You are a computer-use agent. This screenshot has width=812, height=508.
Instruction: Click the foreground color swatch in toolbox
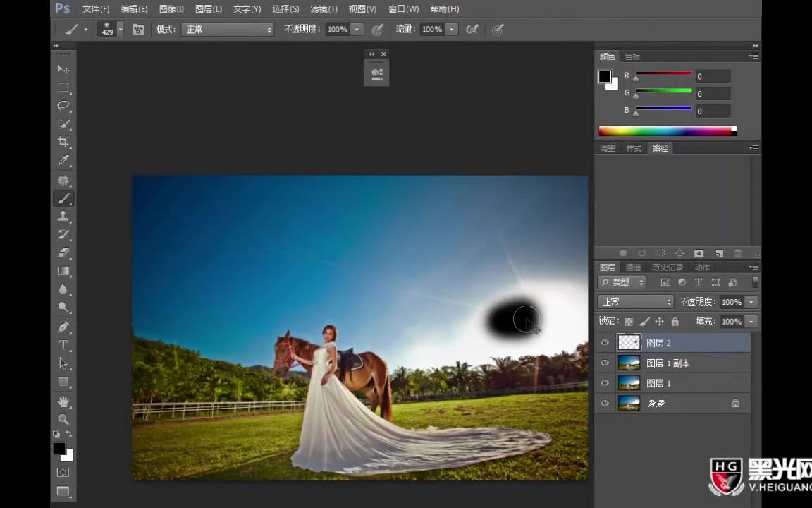[59, 449]
